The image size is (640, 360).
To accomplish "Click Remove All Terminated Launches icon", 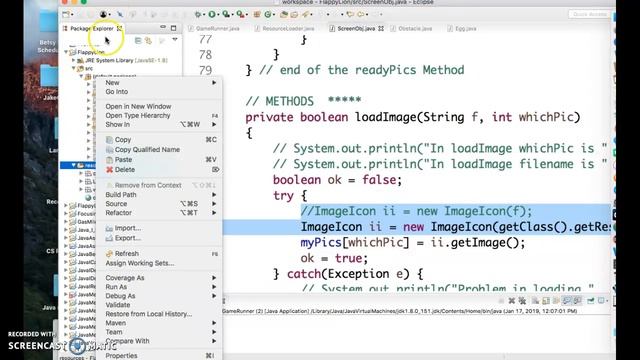I will 522,301.
